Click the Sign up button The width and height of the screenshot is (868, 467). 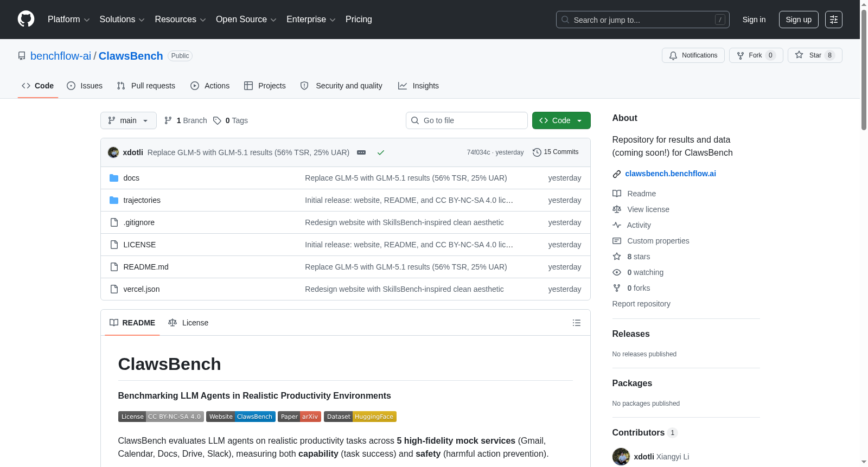tap(799, 20)
